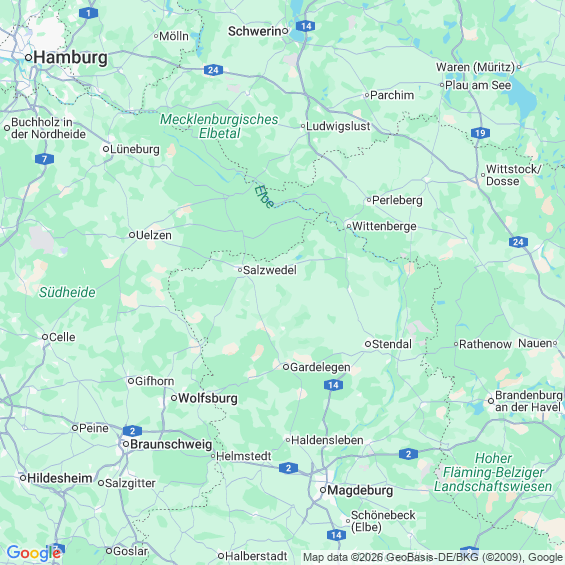
Task: Click the A2 shield near Braunschweig
Action: [132, 431]
